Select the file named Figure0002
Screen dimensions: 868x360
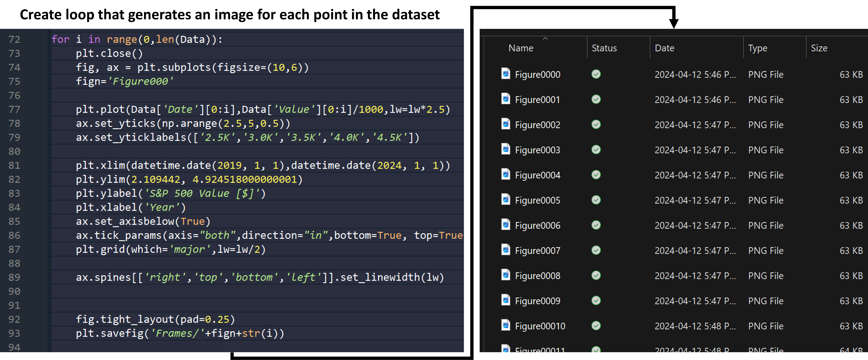click(x=537, y=125)
